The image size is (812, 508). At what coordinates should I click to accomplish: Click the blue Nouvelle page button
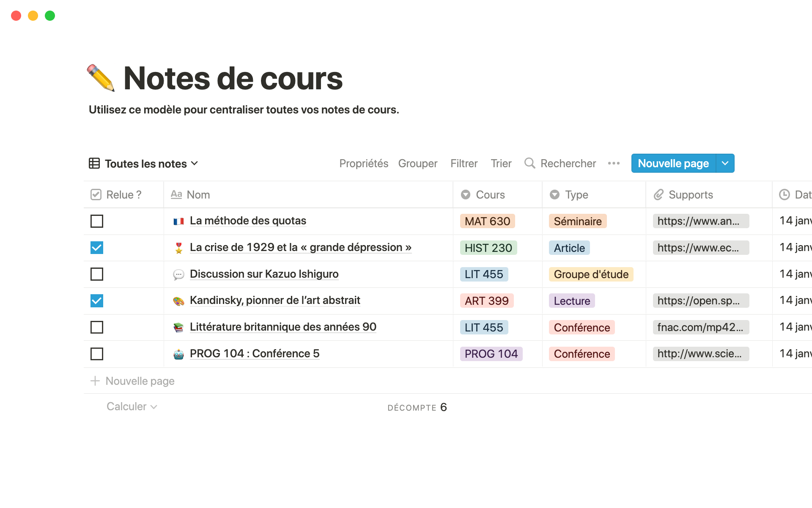pos(673,163)
